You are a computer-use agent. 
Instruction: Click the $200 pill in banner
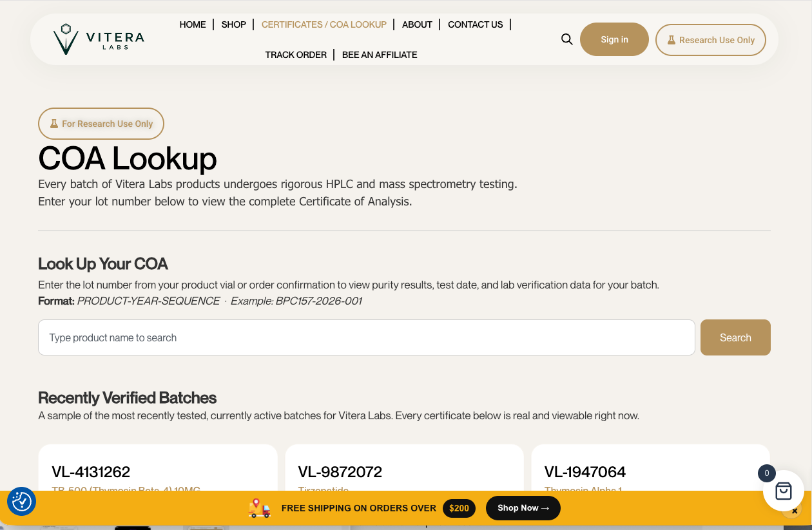pos(459,508)
